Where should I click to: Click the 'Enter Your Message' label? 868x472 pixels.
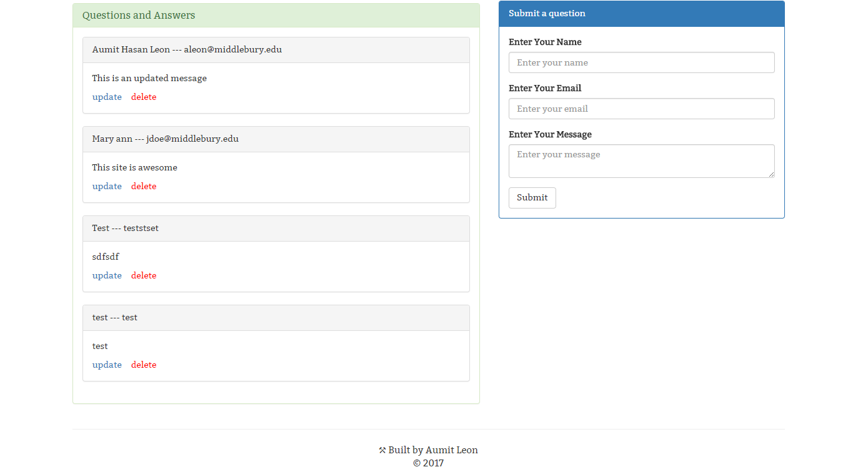tap(550, 135)
